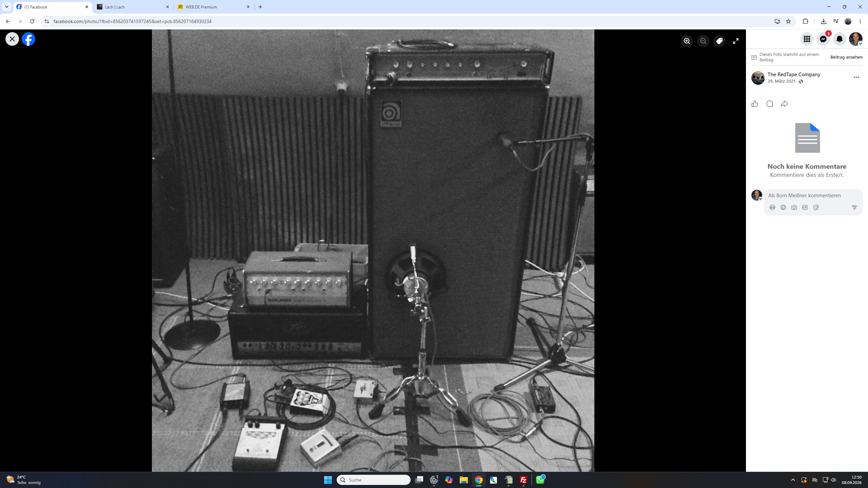Switch to the WEB.DE Premium tab
This screenshot has width=868, height=488.
[x=214, y=7]
